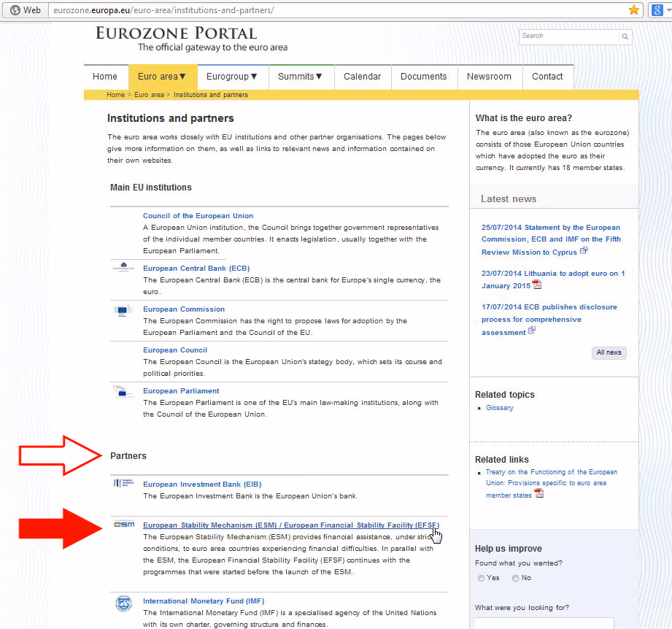Open Lithuania to adopt euro news item
This screenshot has height=629, width=672.
click(x=553, y=279)
